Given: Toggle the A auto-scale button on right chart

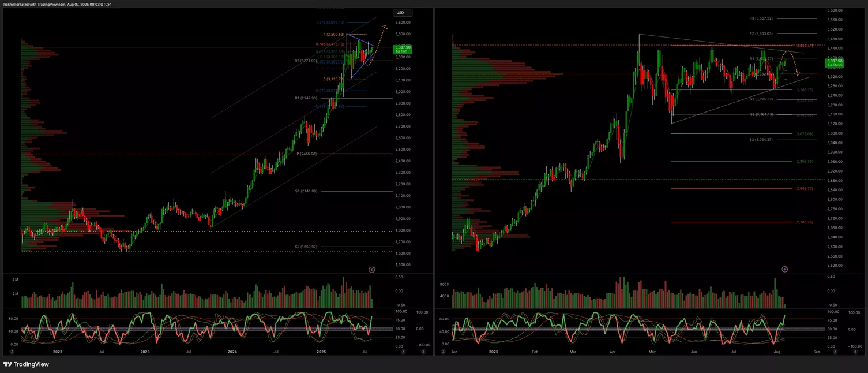Looking at the screenshot, I should click(x=836, y=351).
